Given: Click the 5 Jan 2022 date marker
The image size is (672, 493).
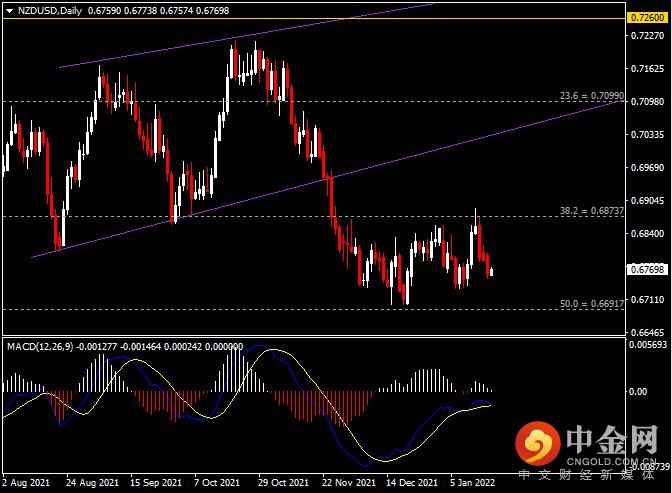Looking at the screenshot, I should (472, 482).
